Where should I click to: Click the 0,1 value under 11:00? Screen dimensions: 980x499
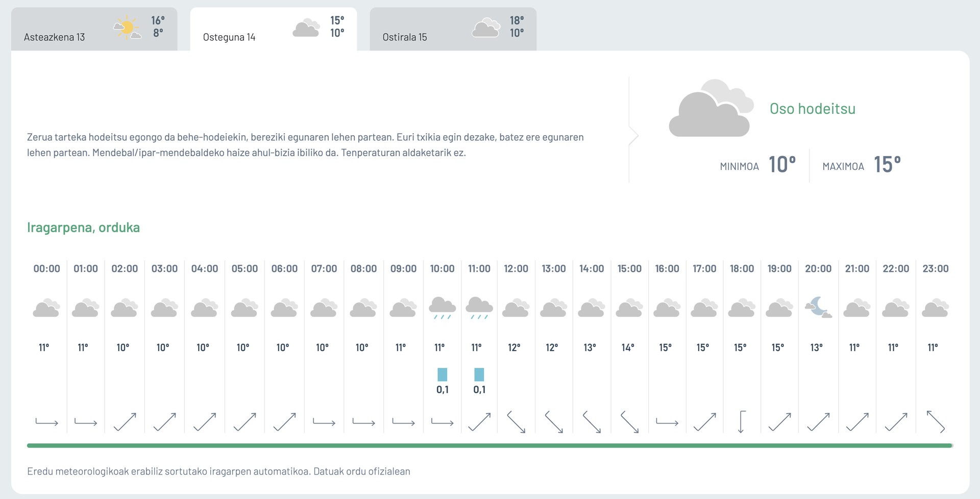tap(479, 390)
